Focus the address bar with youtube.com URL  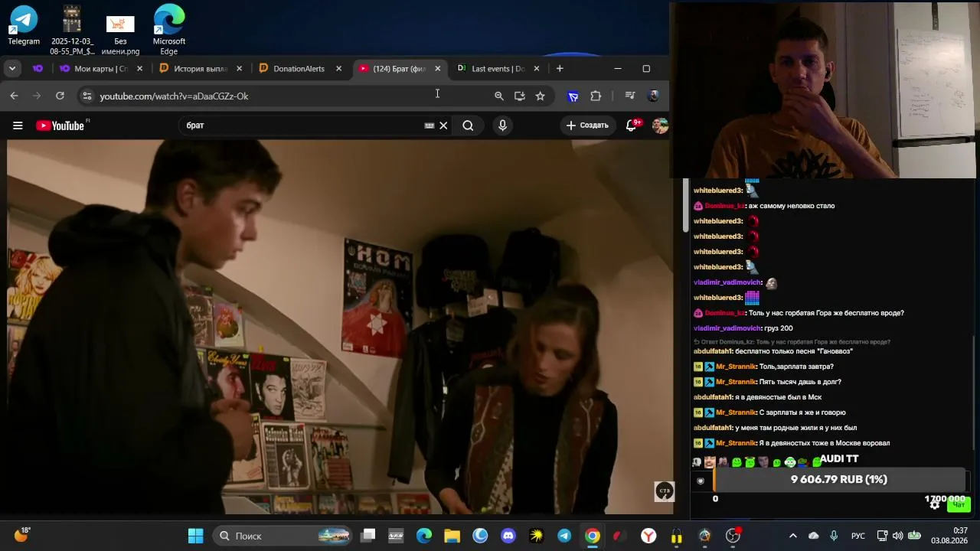point(291,96)
